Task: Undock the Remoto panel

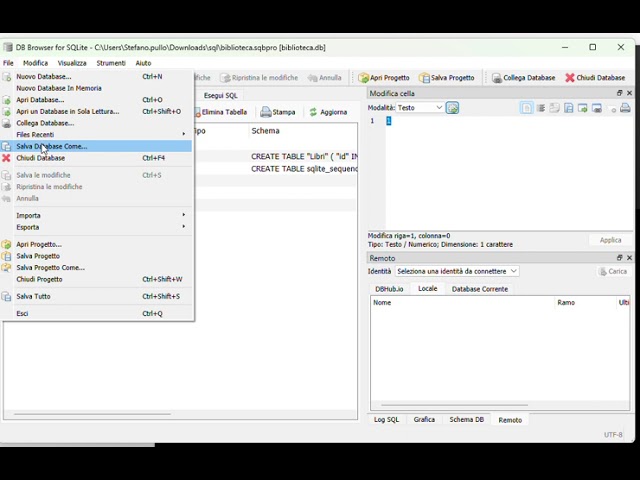Action: click(620, 258)
